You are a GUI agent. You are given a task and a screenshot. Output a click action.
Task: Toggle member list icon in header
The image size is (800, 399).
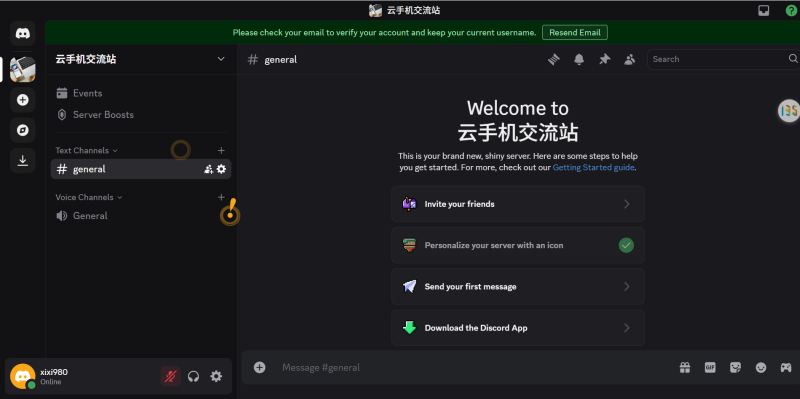pos(630,59)
